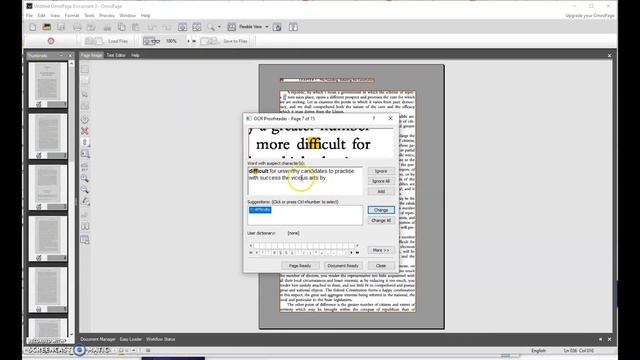The width and height of the screenshot is (640, 360).
Task: Click the Close button in OCR Proofreader
Action: coord(381,266)
